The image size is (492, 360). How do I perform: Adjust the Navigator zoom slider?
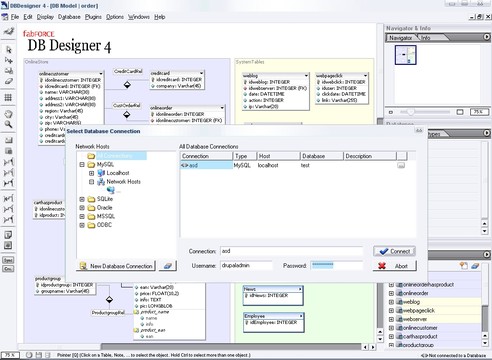point(410,112)
